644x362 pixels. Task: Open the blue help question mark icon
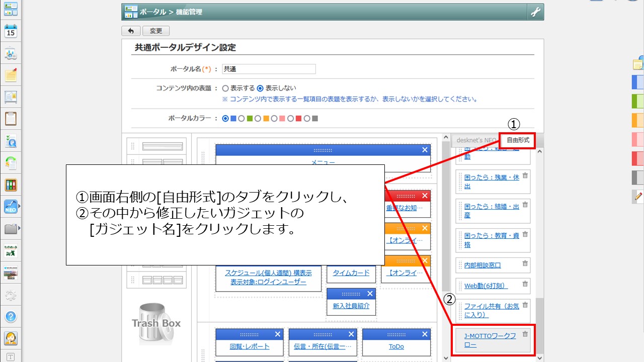pyautogui.click(x=11, y=317)
